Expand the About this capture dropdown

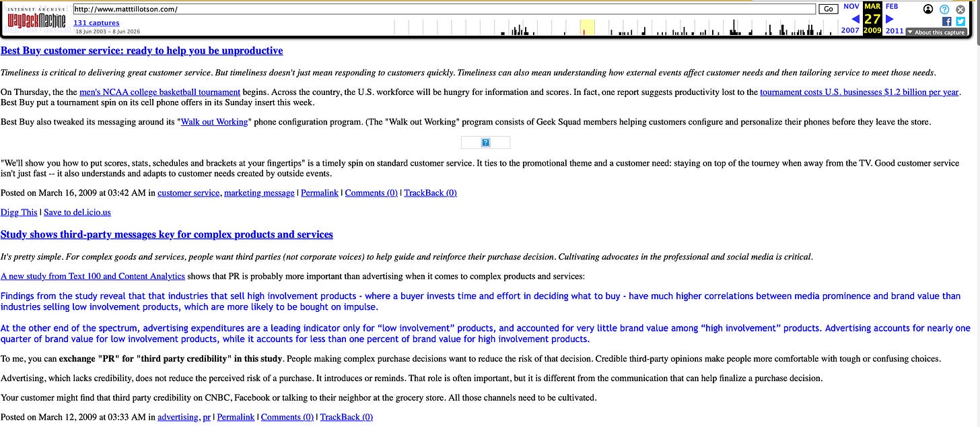tap(938, 32)
